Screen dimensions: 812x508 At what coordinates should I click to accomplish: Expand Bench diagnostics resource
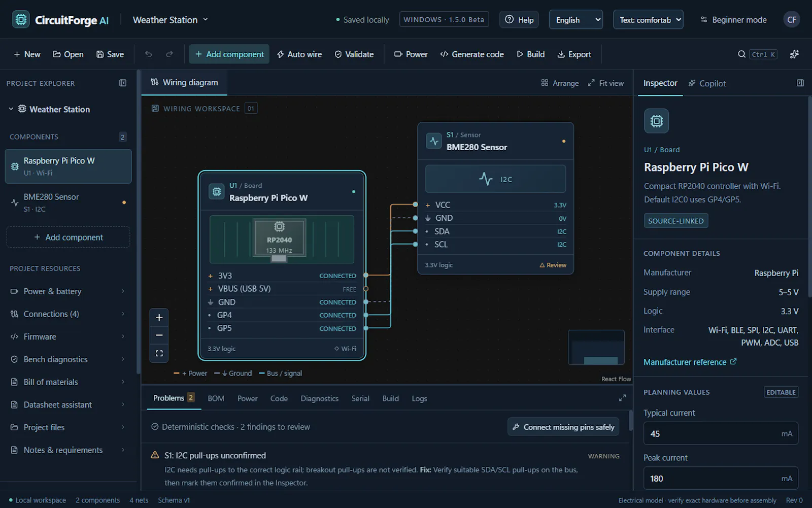[68, 359]
